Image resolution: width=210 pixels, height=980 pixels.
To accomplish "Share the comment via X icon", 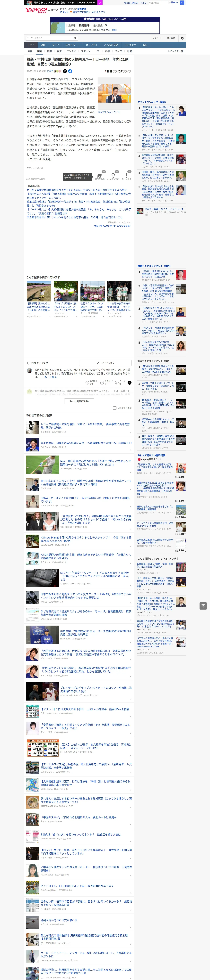I will click(x=129, y=383).
